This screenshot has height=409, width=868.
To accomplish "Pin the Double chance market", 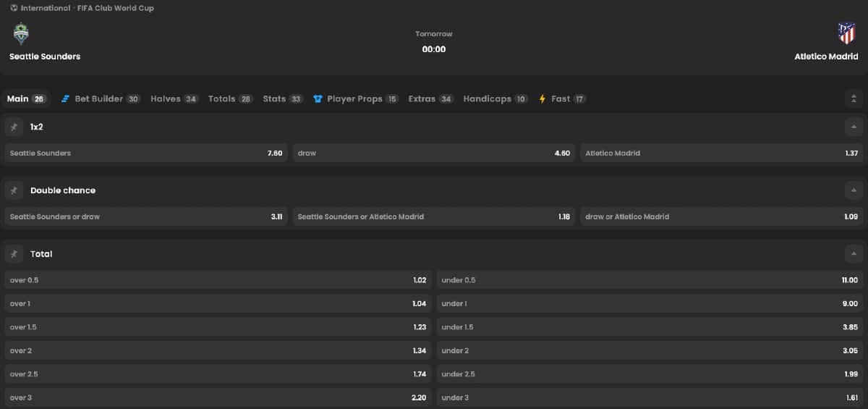I will tap(14, 190).
